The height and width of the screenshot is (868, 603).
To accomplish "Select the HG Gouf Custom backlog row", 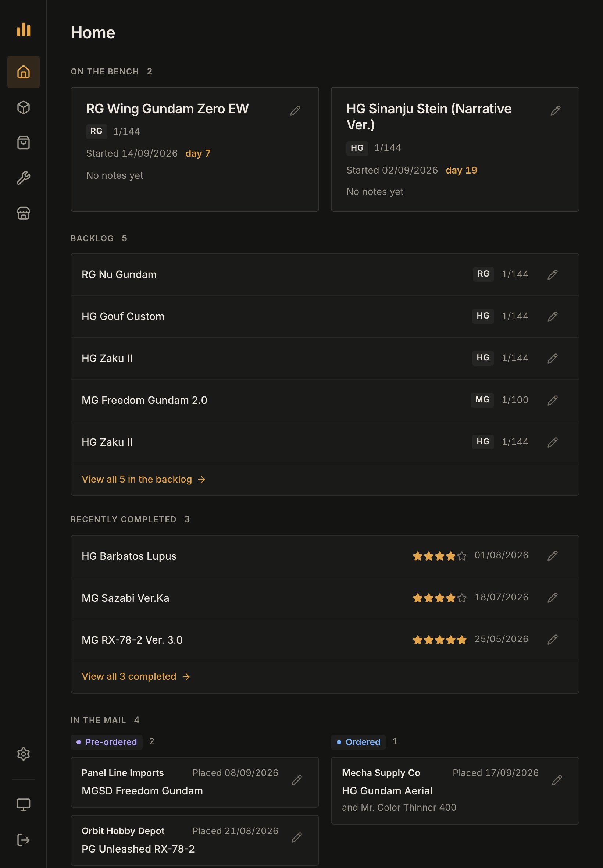I will tap(325, 316).
